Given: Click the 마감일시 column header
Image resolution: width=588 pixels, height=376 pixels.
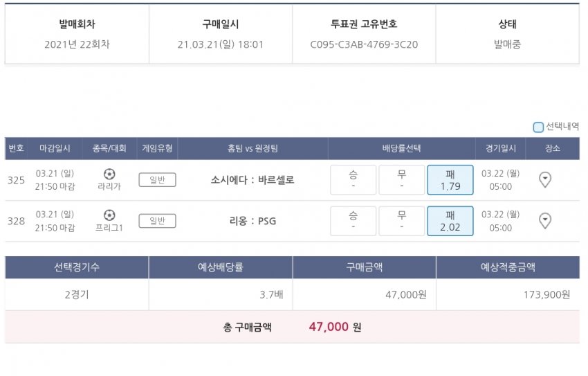Looking at the screenshot, I should pos(55,148).
